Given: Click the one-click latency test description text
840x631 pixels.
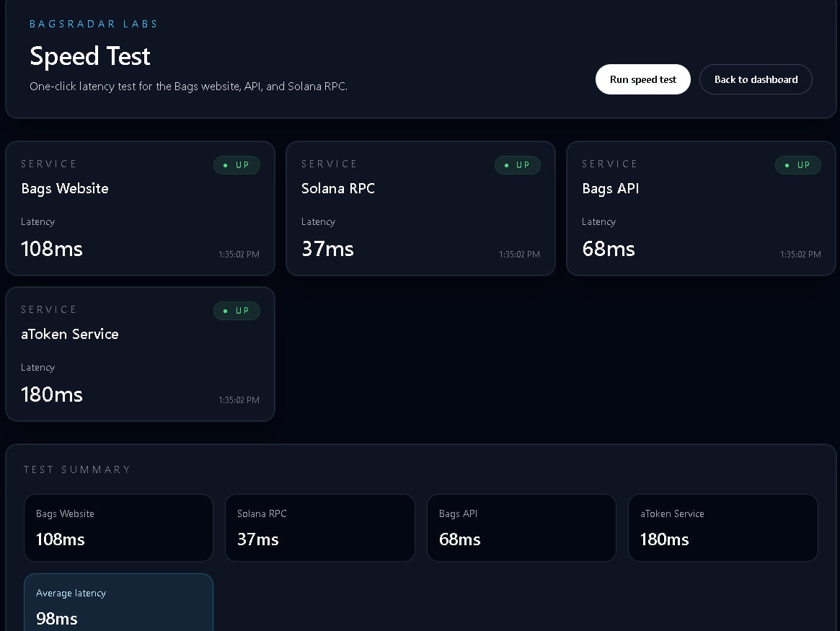Looking at the screenshot, I should [x=189, y=87].
